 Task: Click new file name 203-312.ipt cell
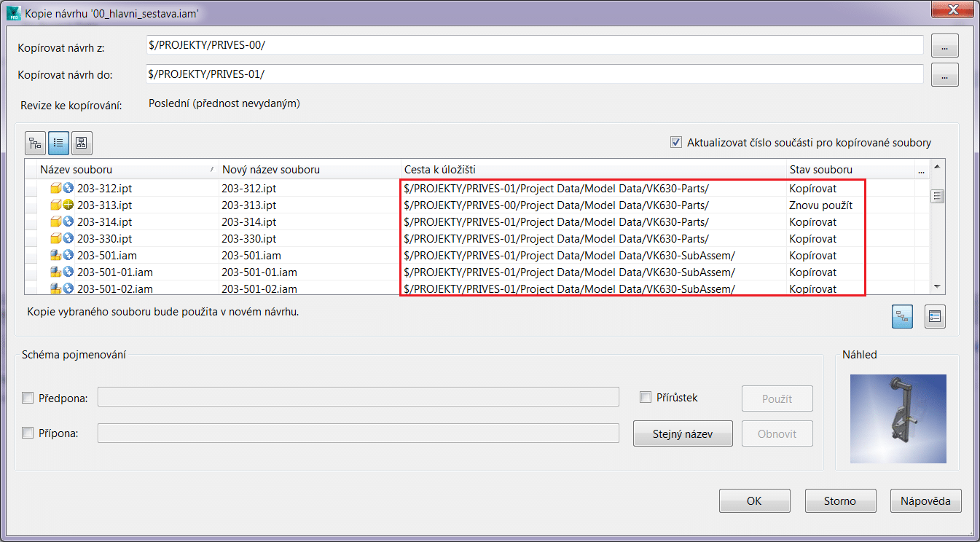pyautogui.click(x=310, y=189)
